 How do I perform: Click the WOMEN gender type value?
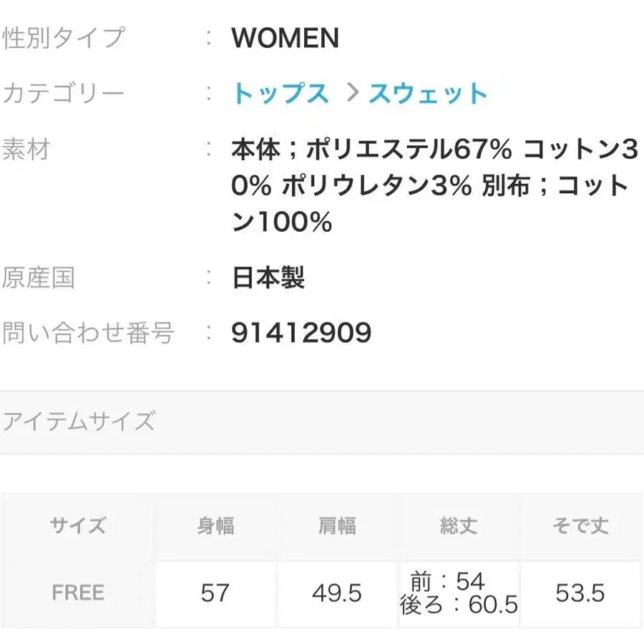[285, 39]
